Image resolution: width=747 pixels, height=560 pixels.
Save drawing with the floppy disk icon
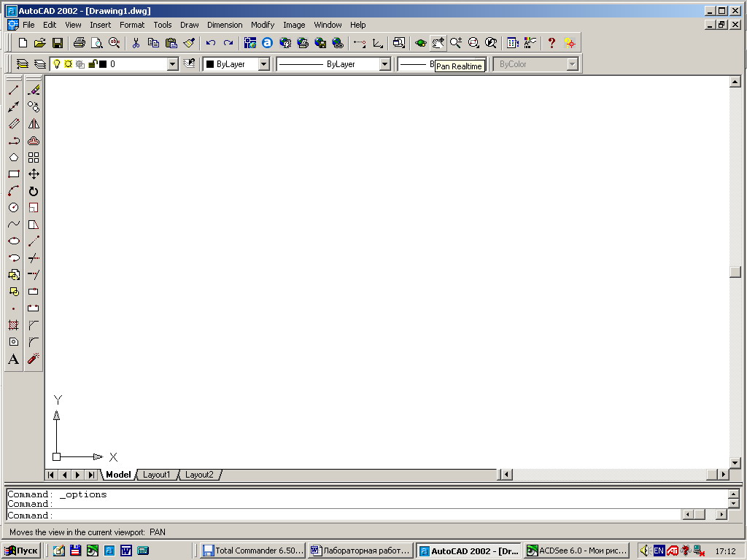(x=58, y=43)
